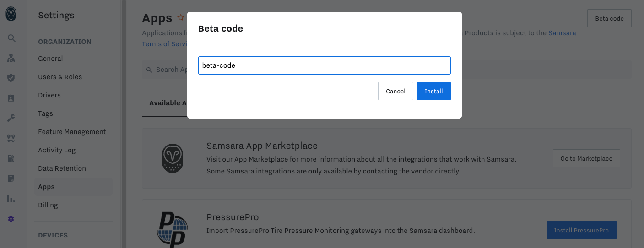
Task: Select the Available Apps tab
Action: [168, 103]
